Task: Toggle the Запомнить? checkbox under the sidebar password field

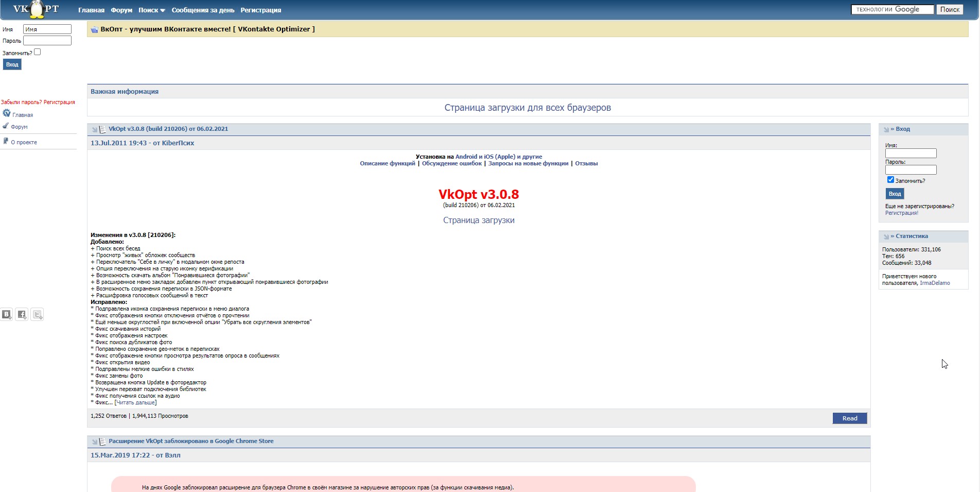Action: [x=37, y=52]
